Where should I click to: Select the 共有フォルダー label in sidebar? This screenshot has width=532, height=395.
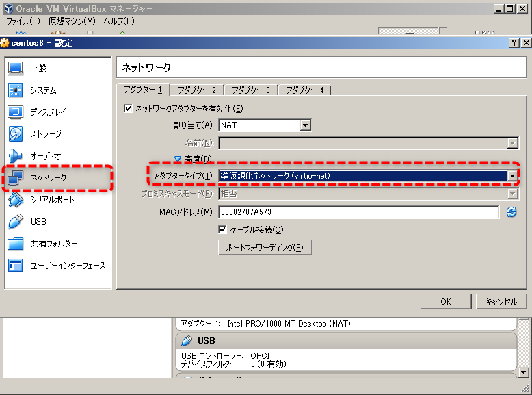click(x=54, y=243)
